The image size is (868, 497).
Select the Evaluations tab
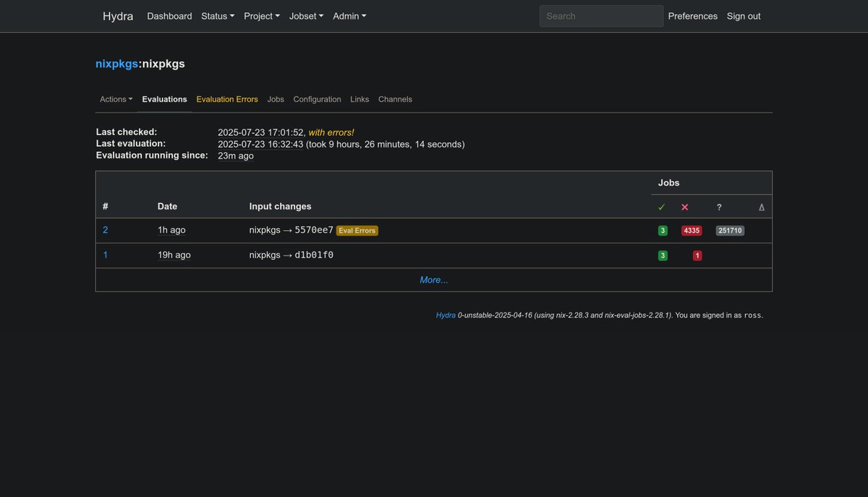(x=164, y=99)
